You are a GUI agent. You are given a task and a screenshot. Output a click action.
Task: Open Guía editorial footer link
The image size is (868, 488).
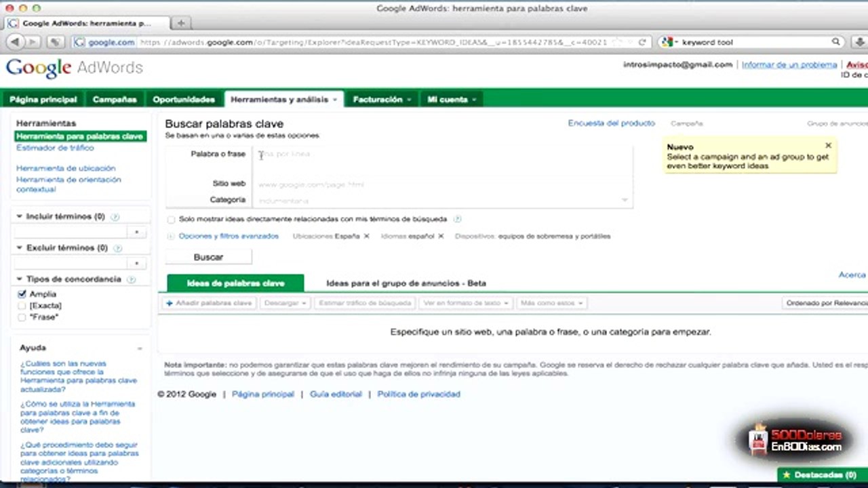336,394
